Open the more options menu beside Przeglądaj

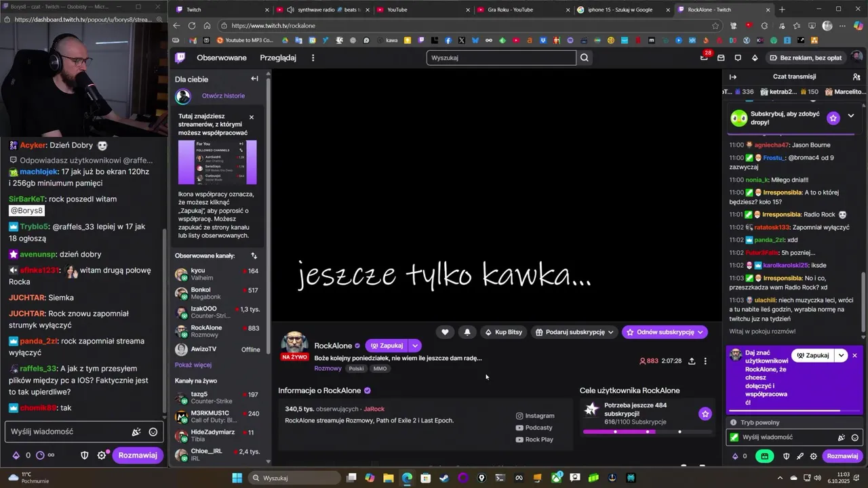point(313,58)
